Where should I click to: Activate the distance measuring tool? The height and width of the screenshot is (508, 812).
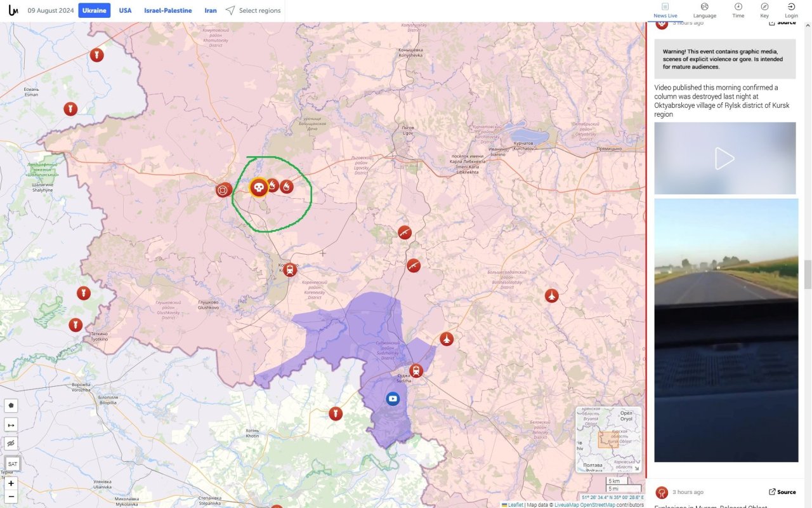(x=11, y=424)
